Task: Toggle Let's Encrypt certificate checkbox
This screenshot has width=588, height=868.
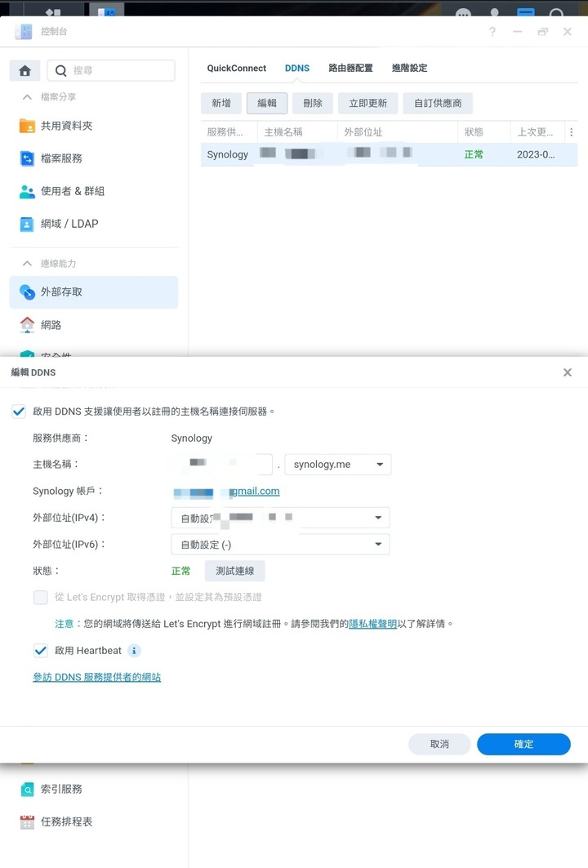Action: (40, 597)
